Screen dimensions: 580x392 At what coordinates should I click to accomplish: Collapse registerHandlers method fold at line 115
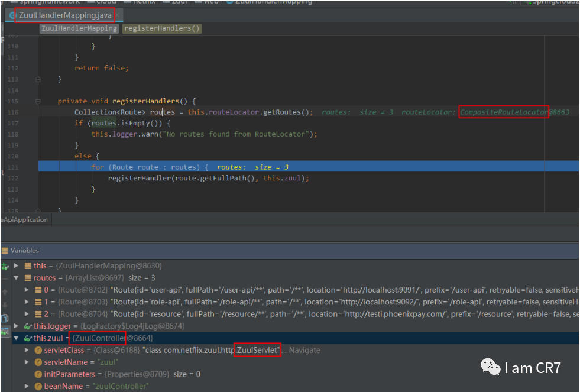(x=38, y=101)
